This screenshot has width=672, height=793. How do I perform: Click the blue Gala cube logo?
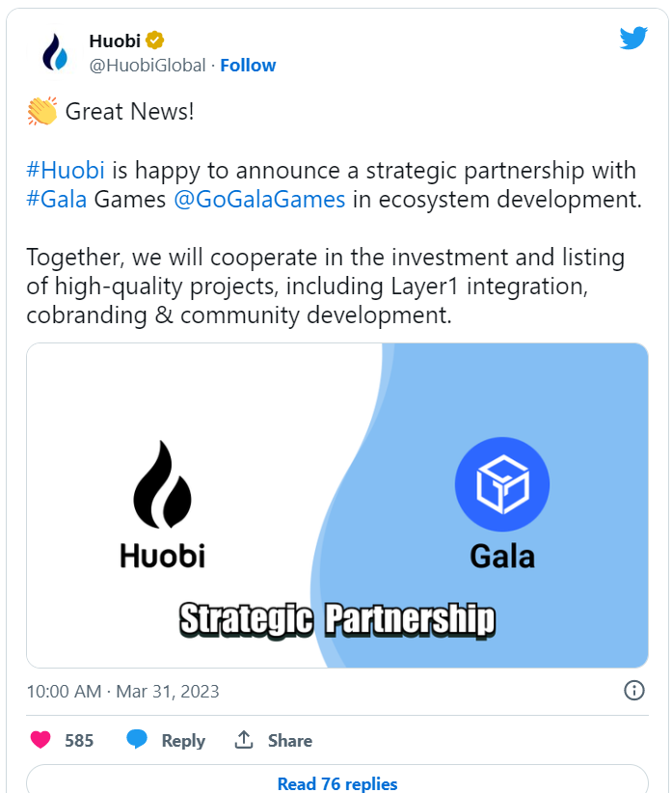(x=501, y=483)
